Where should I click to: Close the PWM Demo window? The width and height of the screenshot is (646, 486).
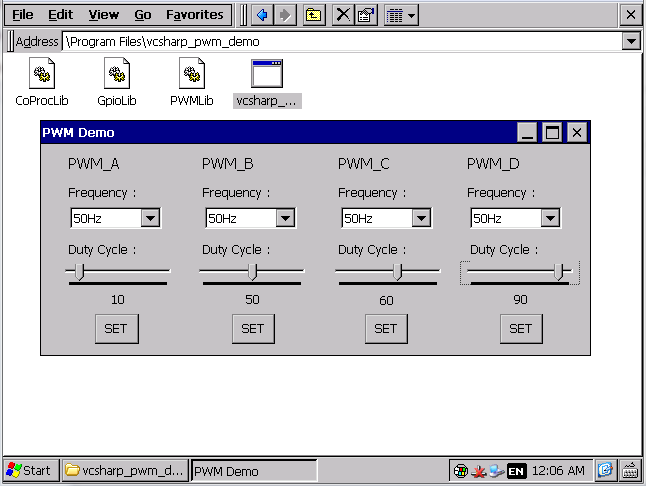(x=577, y=133)
